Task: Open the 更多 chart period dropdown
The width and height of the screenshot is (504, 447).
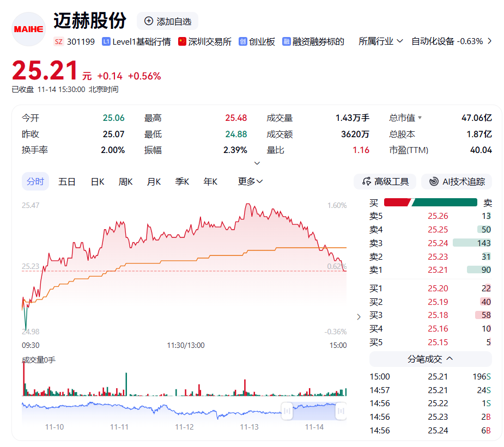Action: 250,181
